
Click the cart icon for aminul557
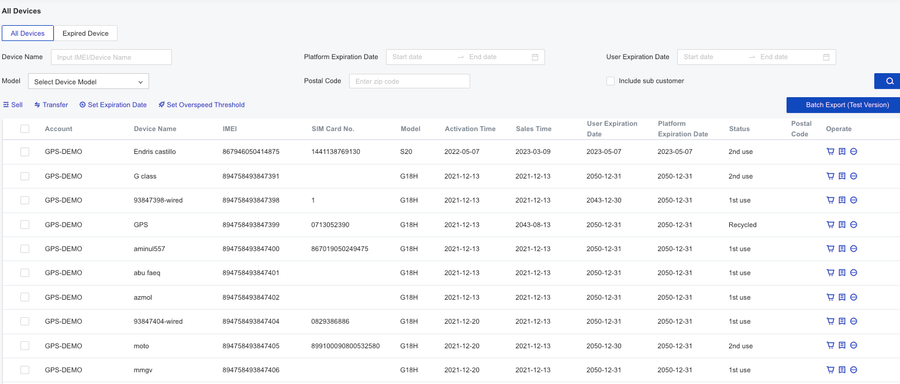(x=830, y=249)
